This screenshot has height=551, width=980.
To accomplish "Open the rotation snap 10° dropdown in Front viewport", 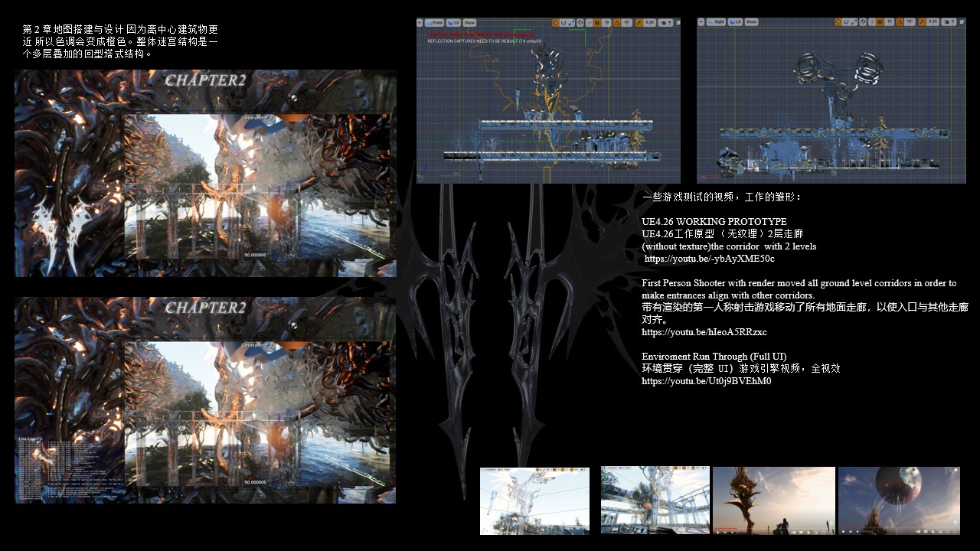I will [627, 23].
